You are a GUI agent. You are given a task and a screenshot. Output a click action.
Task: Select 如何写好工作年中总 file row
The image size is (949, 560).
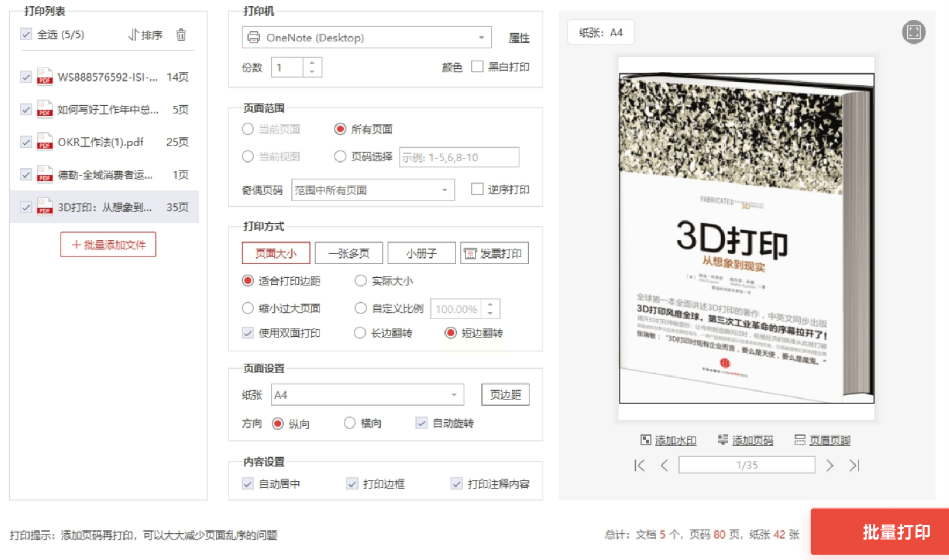(x=104, y=109)
